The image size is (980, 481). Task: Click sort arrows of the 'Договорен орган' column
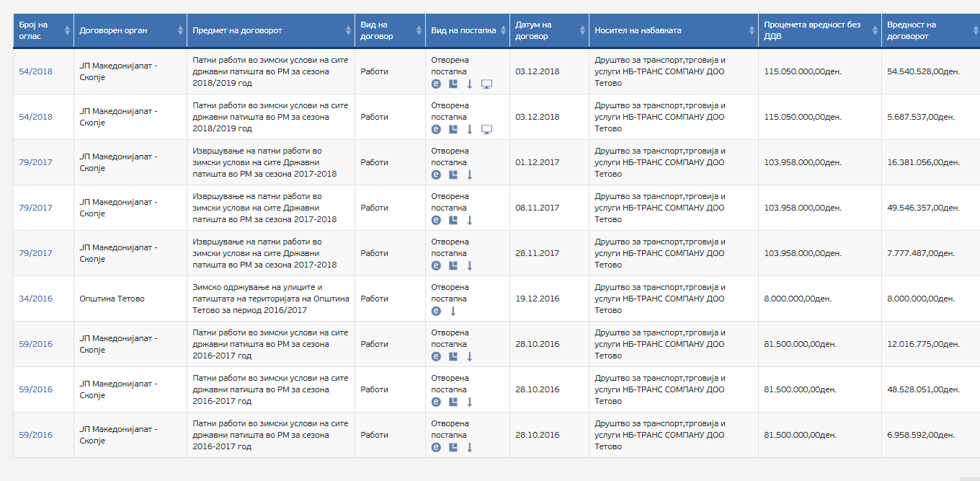click(180, 30)
